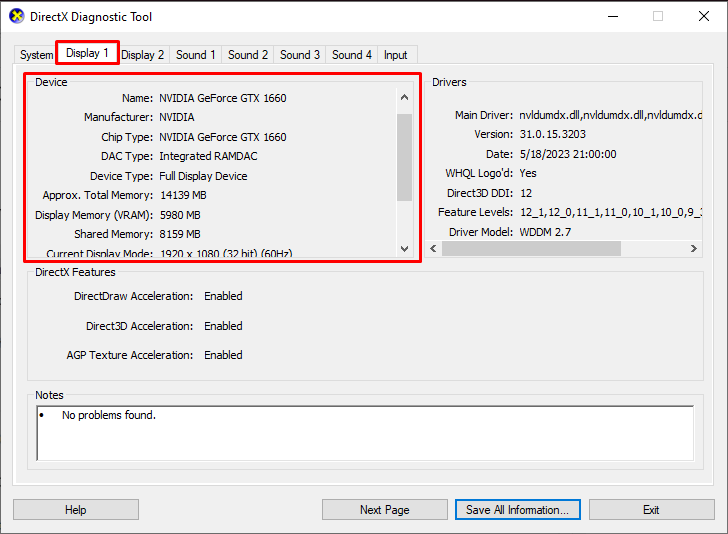Click AGP Texture Acceleration Enabled value
Image resolution: width=728 pixels, height=534 pixels.
click(x=223, y=355)
